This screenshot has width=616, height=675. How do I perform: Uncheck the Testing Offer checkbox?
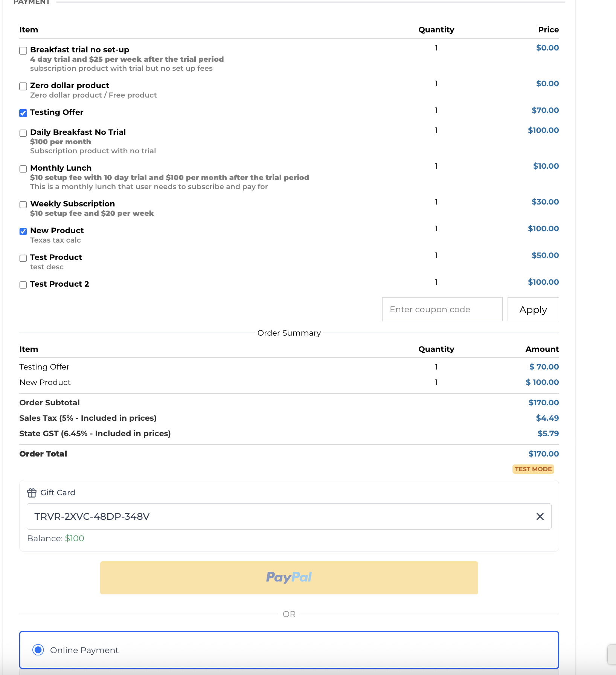pyautogui.click(x=23, y=113)
